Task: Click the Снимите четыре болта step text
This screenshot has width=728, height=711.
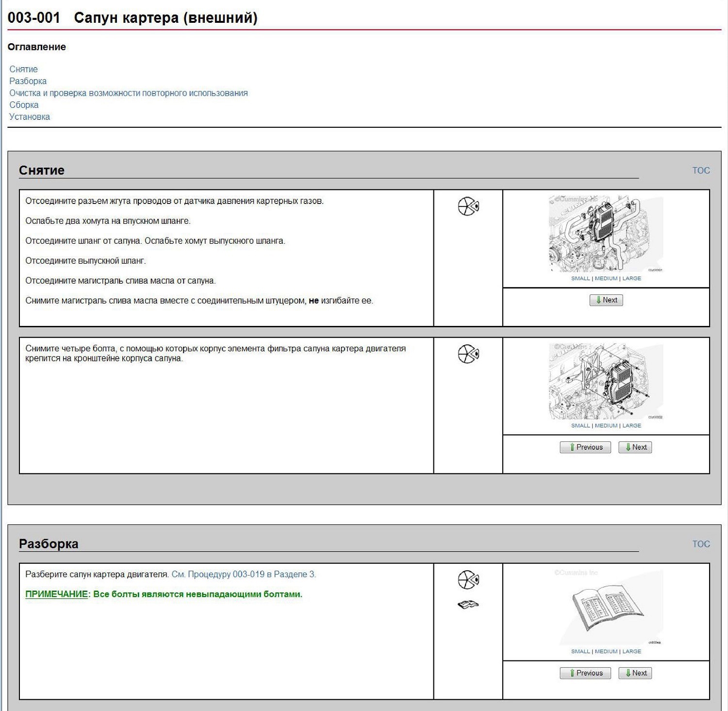Action: 215,354
